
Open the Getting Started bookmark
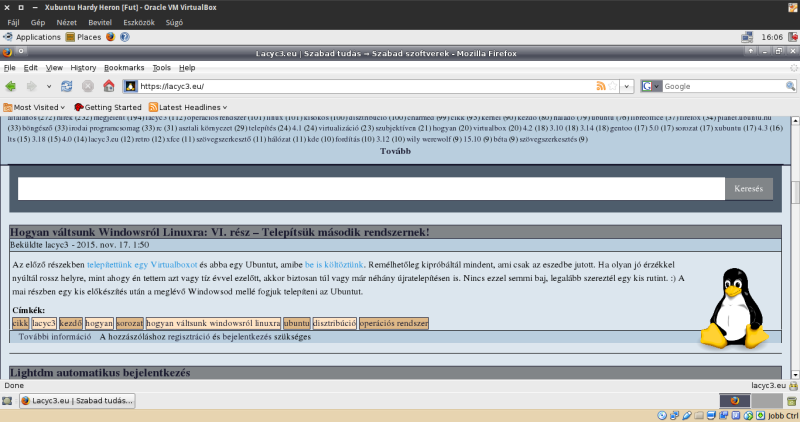[x=108, y=107]
